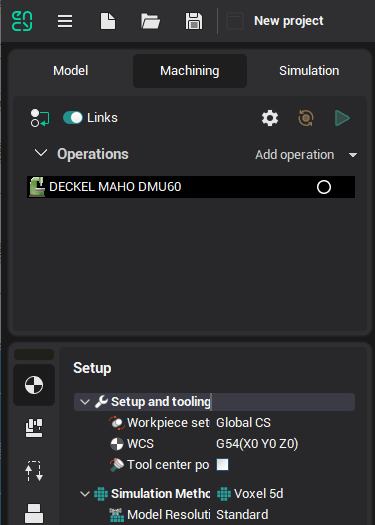Click Simulation Method voxel grid icon

coord(101,494)
